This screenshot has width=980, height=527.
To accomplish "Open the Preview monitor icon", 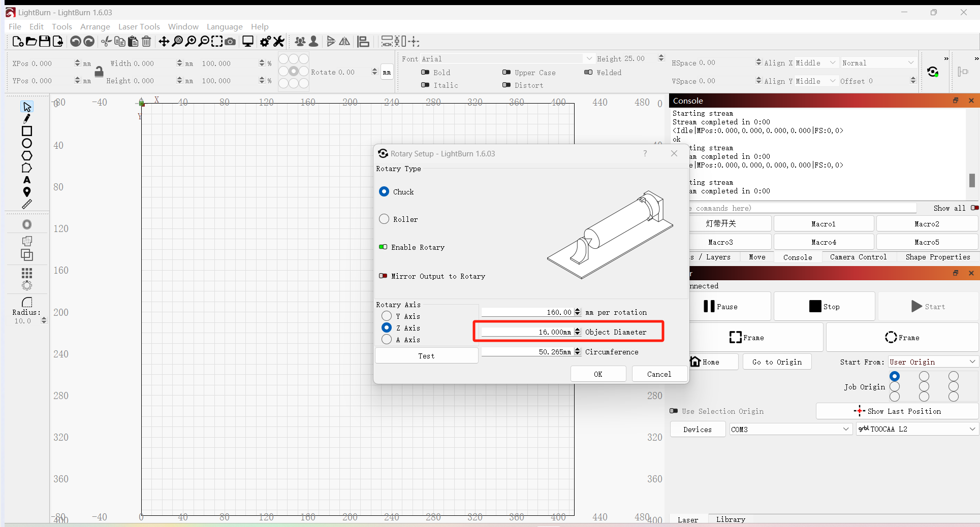I will click(x=248, y=42).
